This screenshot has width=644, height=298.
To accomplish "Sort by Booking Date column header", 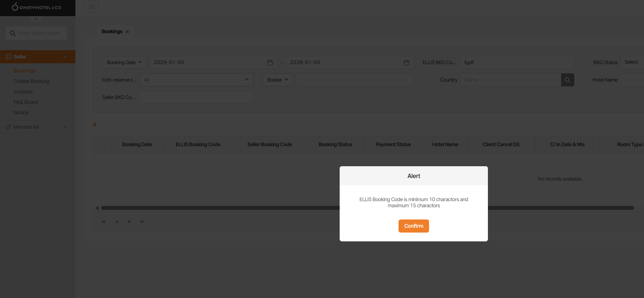I will 137,144.
